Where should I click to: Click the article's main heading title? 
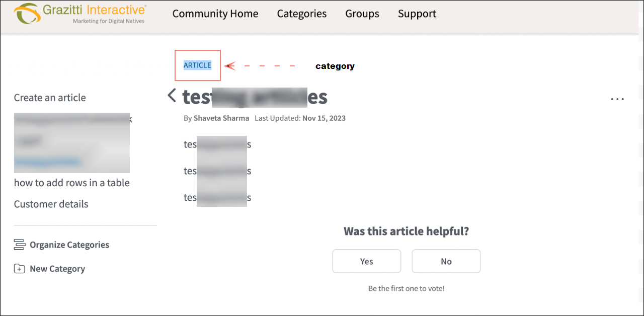click(x=255, y=97)
